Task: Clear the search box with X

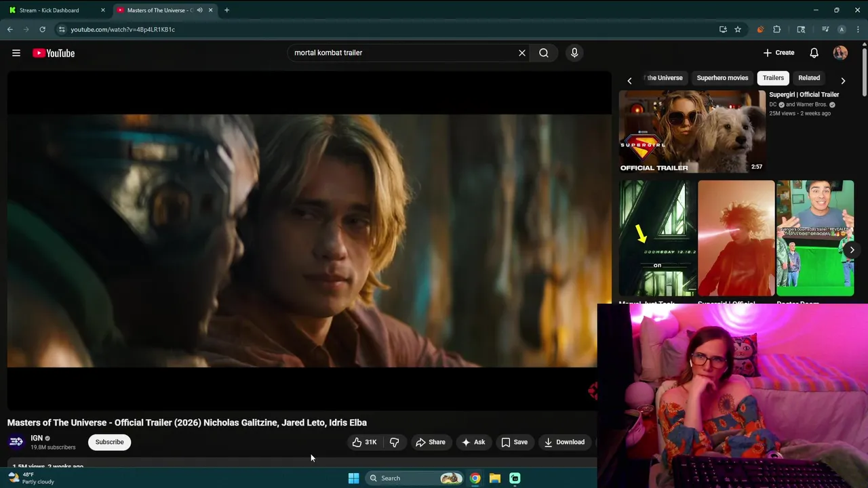Action: (x=522, y=53)
